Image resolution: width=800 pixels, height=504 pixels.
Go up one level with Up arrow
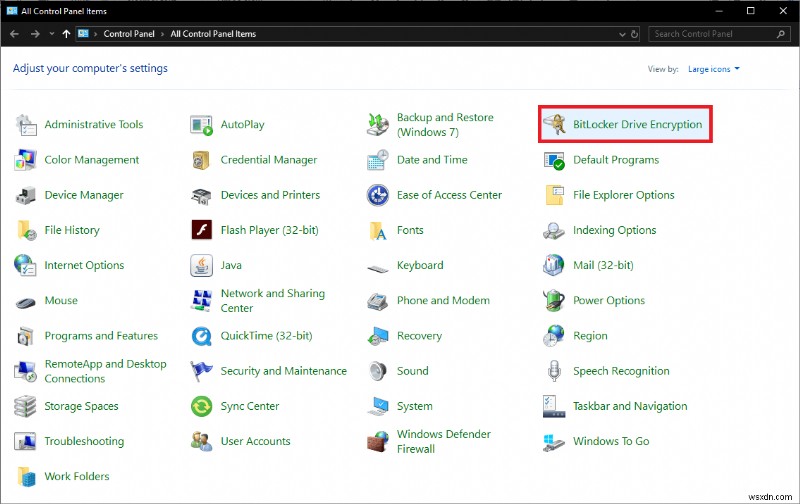[x=66, y=34]
